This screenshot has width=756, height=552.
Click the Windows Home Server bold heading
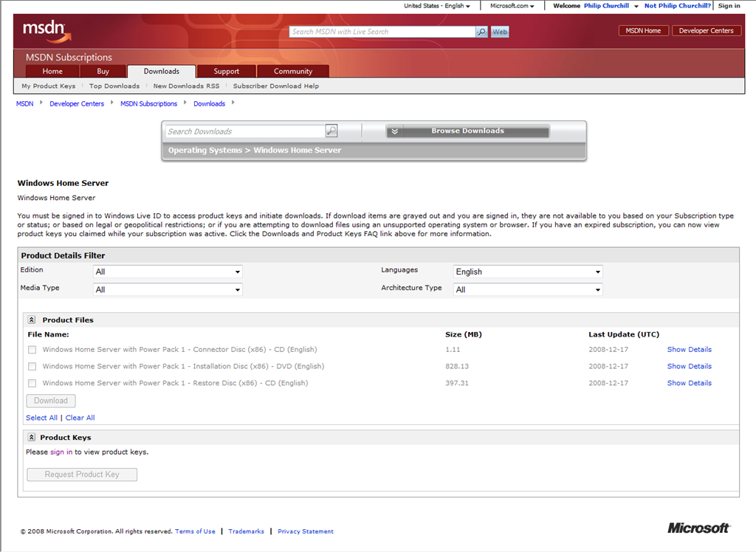click(63, 183)
